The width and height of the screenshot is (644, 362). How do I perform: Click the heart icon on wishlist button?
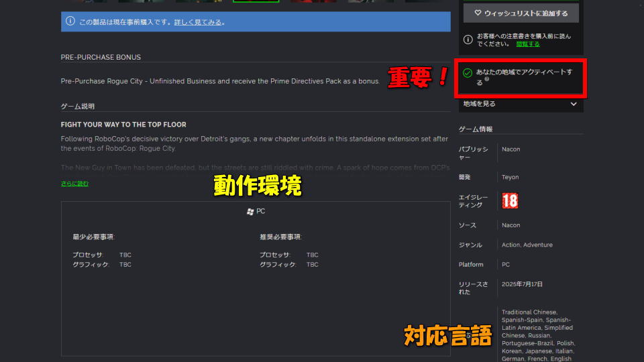point(478,13)
